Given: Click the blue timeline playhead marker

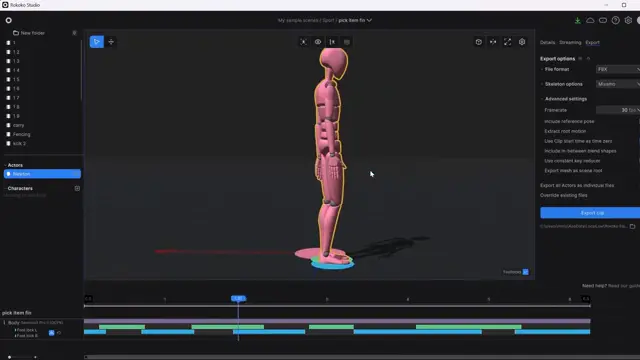Looking at the screenshot, I should (238, 298).
